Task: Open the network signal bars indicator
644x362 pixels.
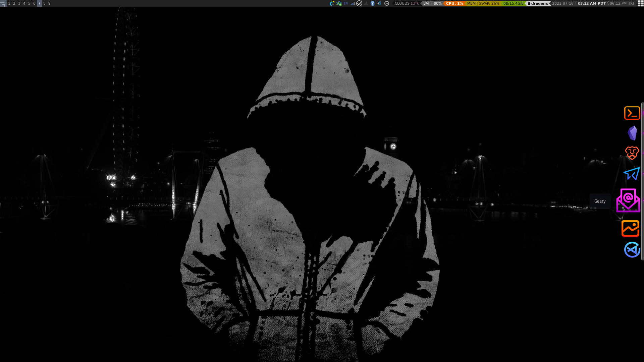Action: pos(353,3)
